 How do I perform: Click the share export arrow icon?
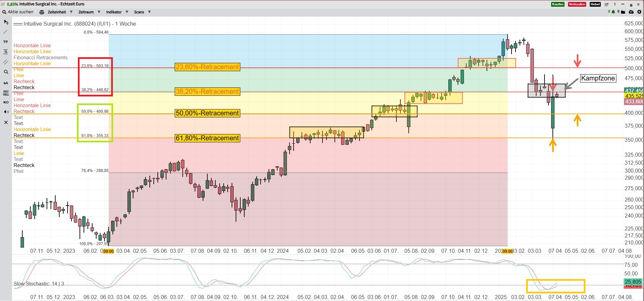click(607, 4)
